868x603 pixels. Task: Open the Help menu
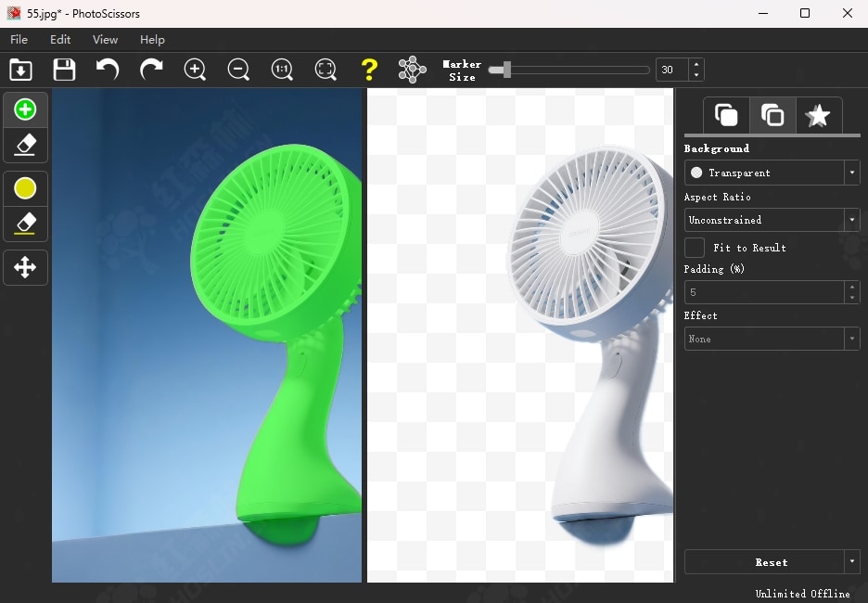coord(152,40)
